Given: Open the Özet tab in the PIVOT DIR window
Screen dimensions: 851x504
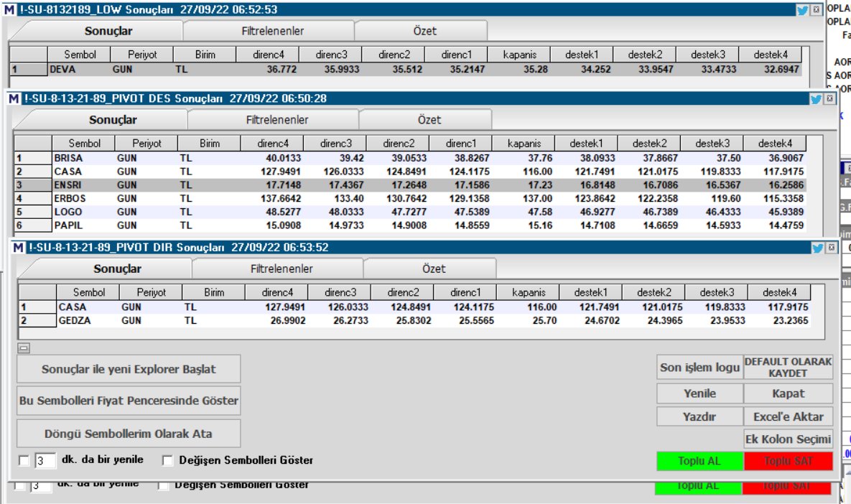Looking at the screenshot, I should click(433, 269).
